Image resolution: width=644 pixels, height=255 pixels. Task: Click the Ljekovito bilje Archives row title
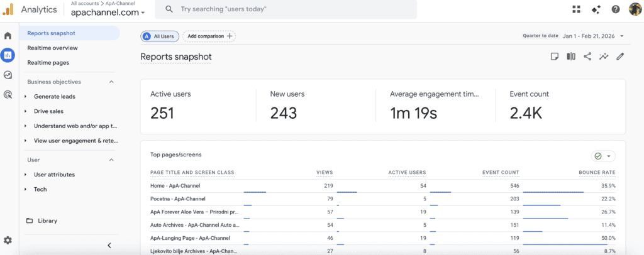(194, 251)
